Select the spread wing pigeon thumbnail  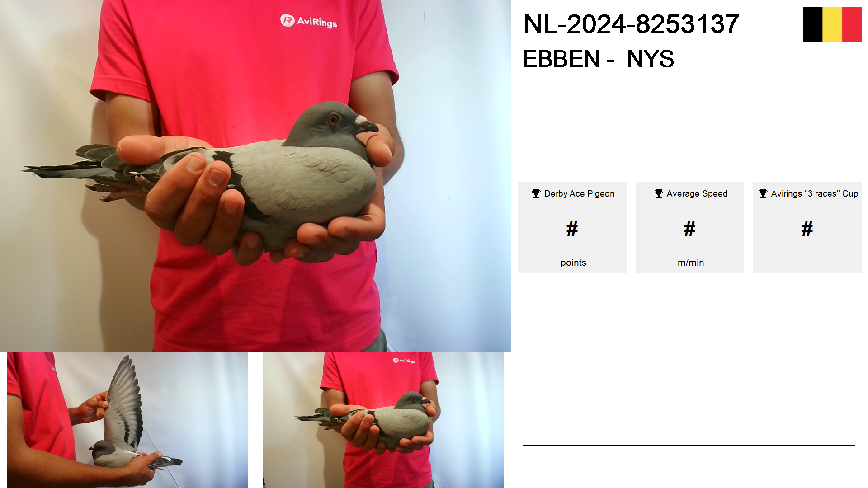pyautogui.click(x=127, y=420)
